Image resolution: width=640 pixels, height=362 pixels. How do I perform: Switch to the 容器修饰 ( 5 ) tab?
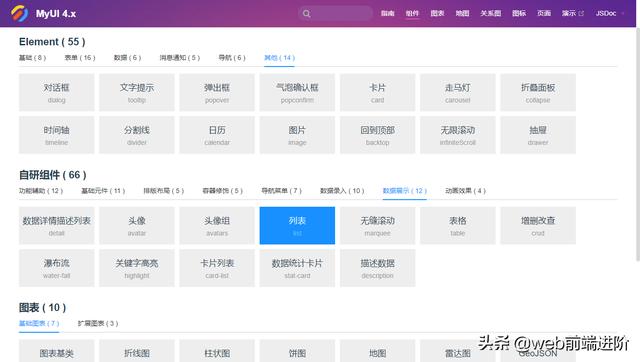click(222, 191)
